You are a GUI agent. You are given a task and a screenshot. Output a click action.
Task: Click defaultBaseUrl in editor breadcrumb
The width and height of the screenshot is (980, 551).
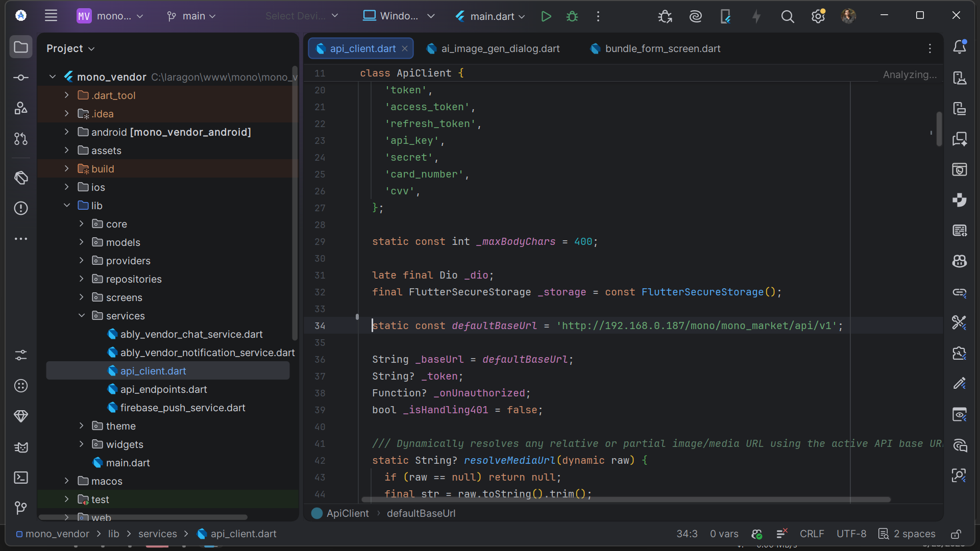click(x=421, y=513)
